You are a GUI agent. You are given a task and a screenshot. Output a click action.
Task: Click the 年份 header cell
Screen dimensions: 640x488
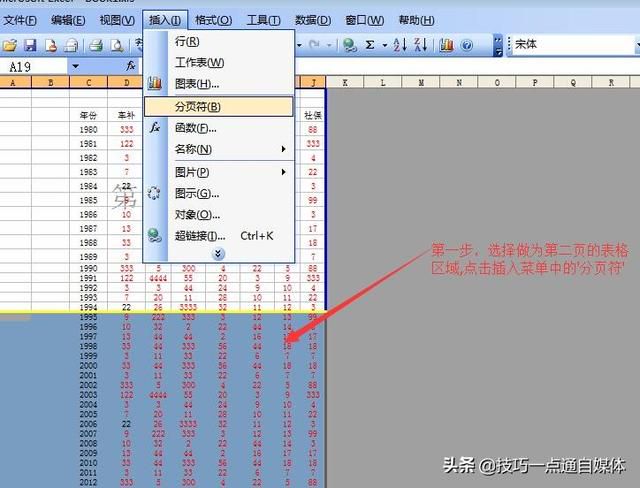(89, 115)
